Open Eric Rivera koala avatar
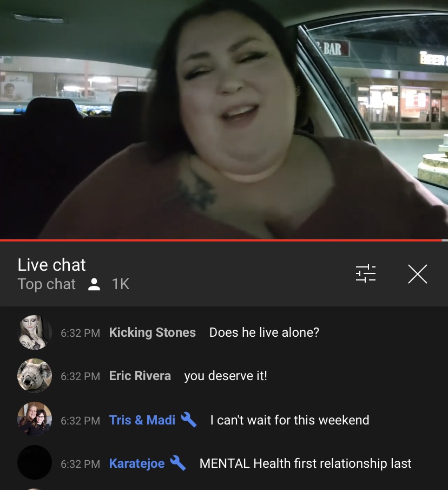Image resolution: width=448 pixels, height=490 pixels. pyautogui.click(x=34, y=376)
